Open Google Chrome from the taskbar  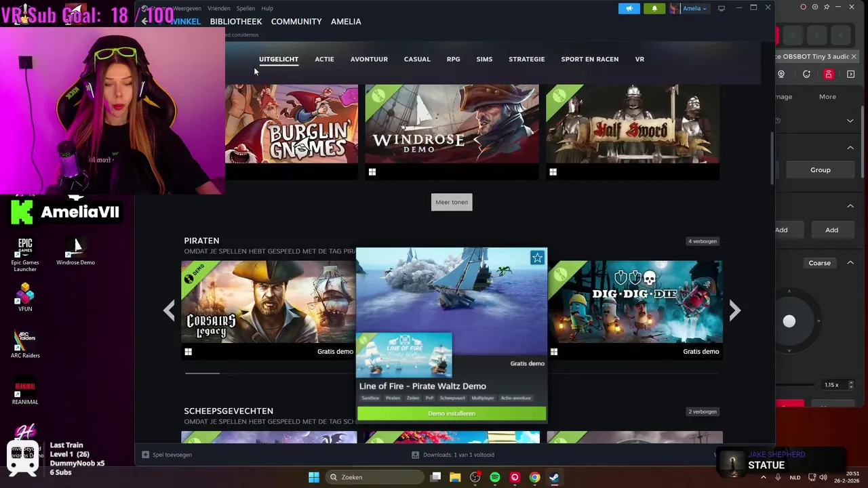535,477
